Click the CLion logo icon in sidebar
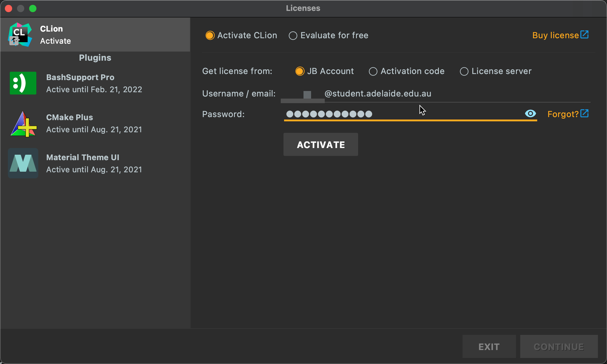The image size is (607, 364). point(20,35)
